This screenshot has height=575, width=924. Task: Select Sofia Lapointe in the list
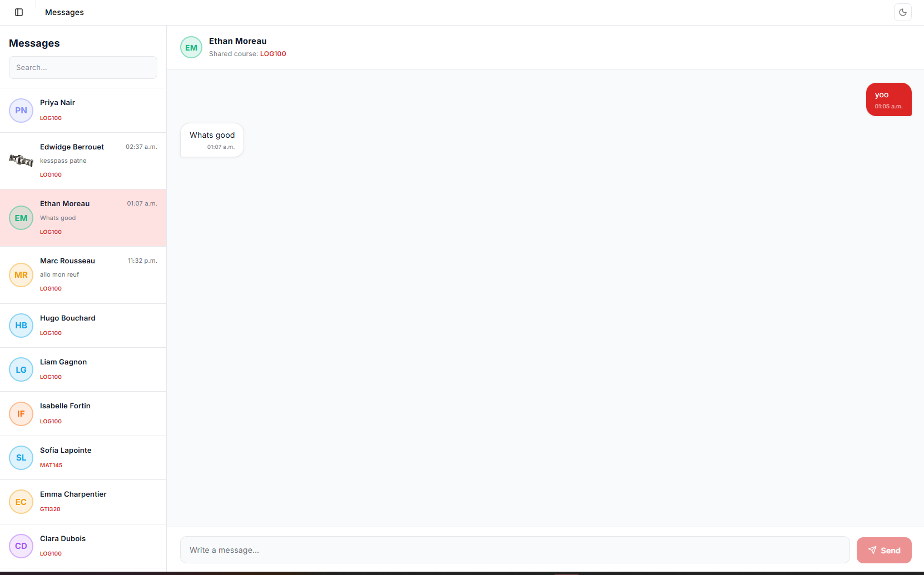pos(83,458)
